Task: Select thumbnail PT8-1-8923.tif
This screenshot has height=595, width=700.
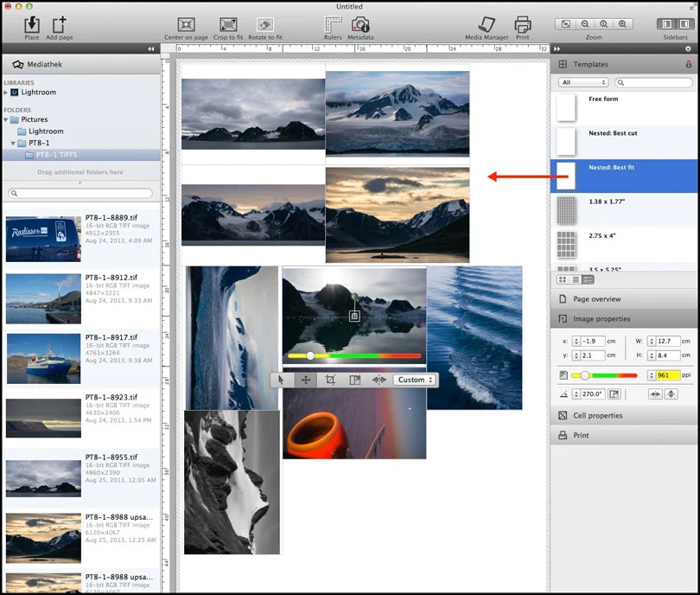Action: click(x=43, y=418)
